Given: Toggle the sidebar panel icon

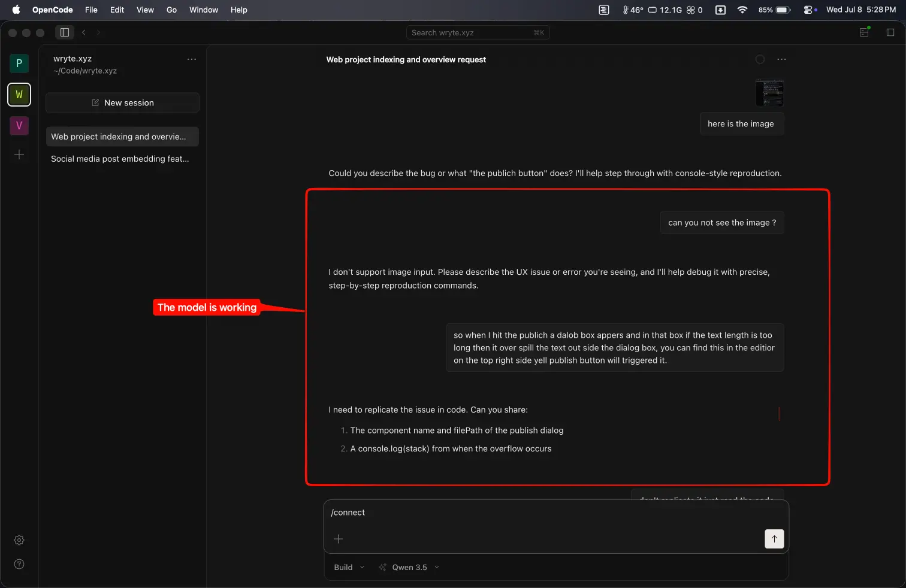Looking at the screenshot, I should click(65, 32).
